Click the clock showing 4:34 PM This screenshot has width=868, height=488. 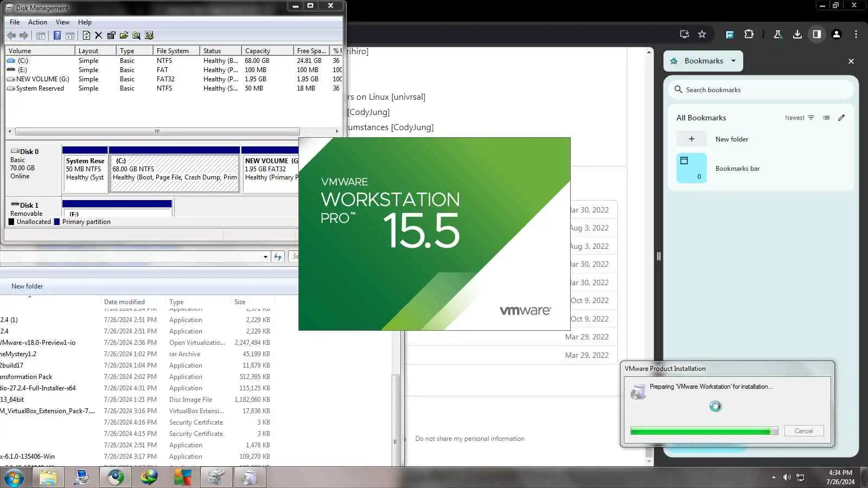point(840,473)
